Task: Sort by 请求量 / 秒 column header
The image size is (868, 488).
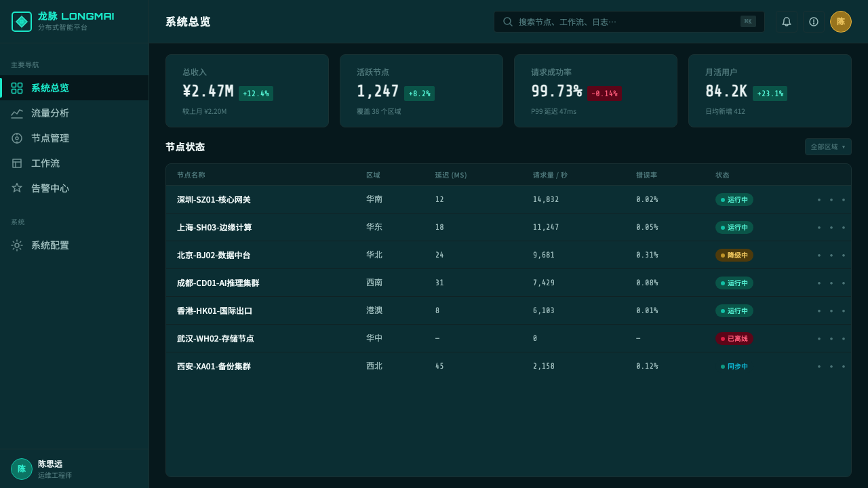Action: [x=550, y=175]
